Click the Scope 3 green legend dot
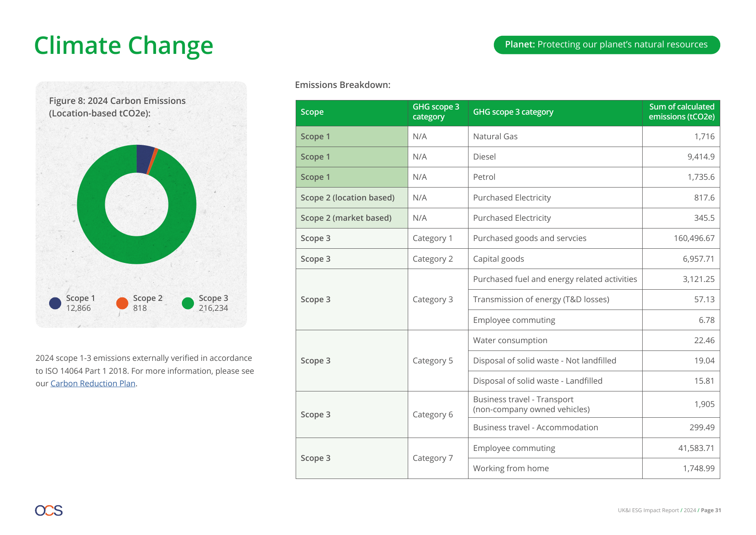756x535 pixels. tap(188, 303)
